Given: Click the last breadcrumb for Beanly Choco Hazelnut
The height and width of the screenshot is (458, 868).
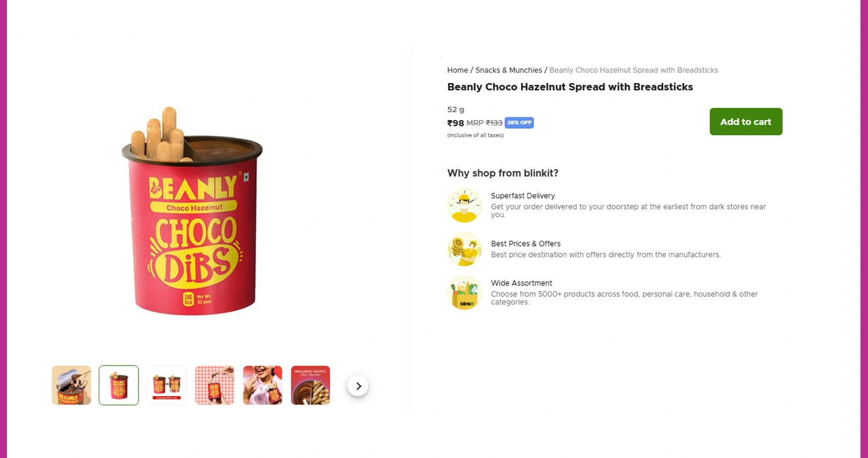Looking at the screenshot, I should [x=634, y=70].
